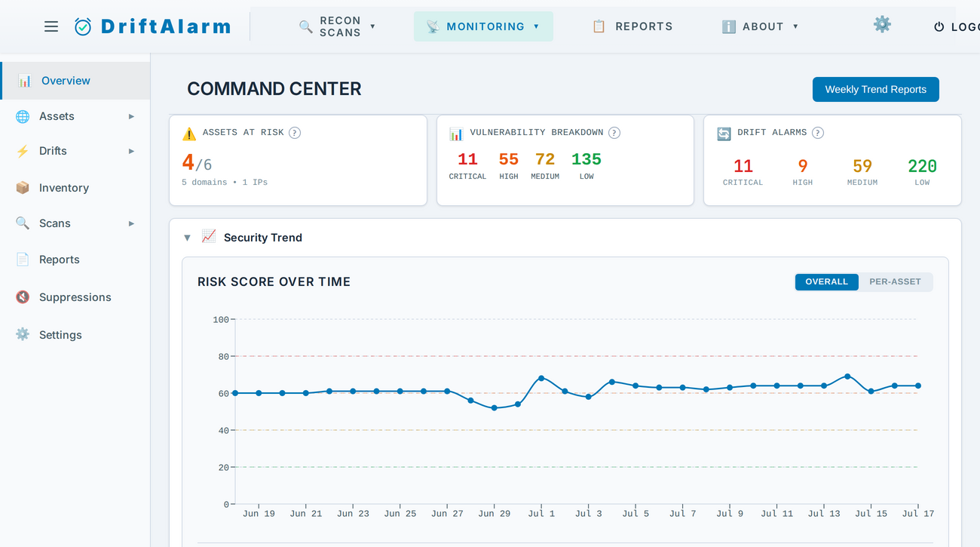Click the 4/6 assets at risk value
980x547 pixels.
pos(197,163)
